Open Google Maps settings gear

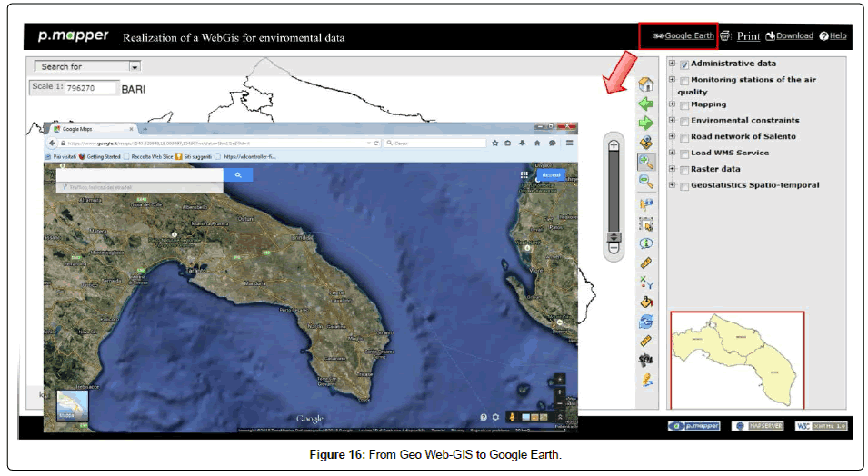click(x=495, y=417)
